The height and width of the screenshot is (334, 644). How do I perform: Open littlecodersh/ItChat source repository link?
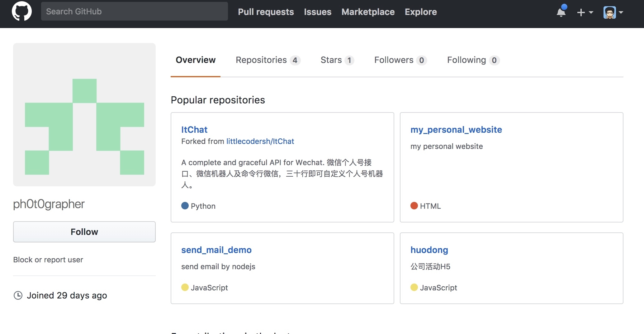pos(260,141)
